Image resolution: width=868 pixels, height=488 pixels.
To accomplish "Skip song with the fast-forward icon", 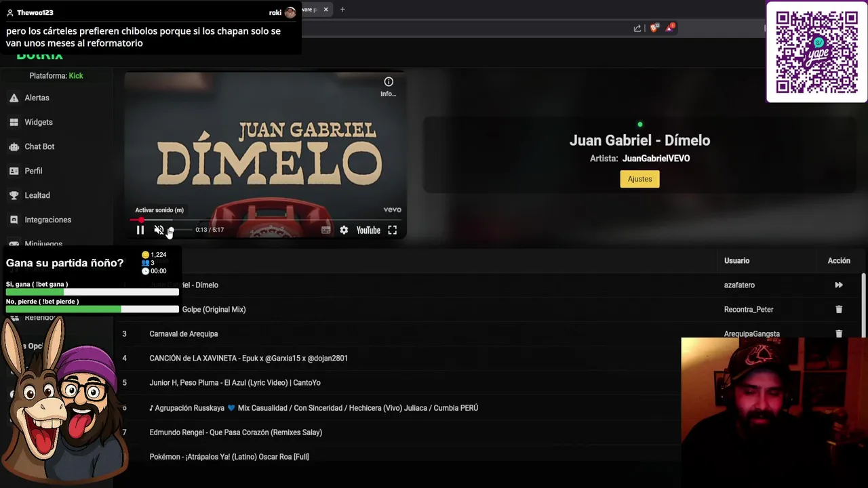I will [839, 285].
